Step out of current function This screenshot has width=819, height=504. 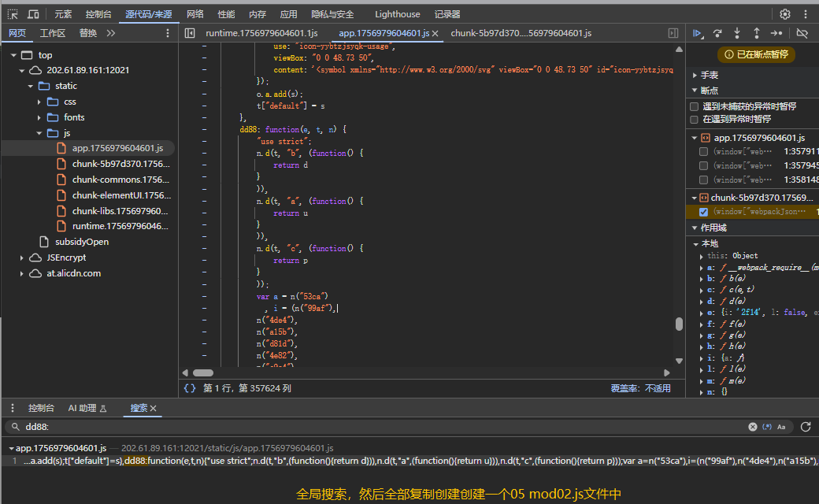(x=756, y=33)
